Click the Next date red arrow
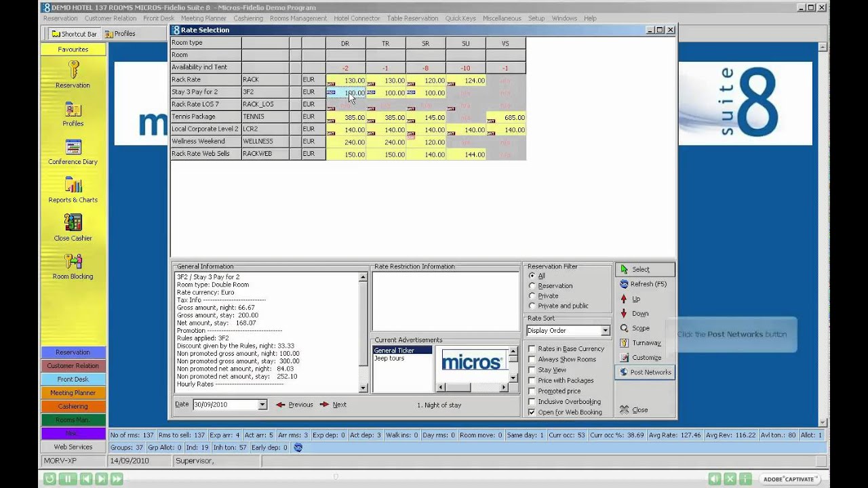 click(324, 405)
